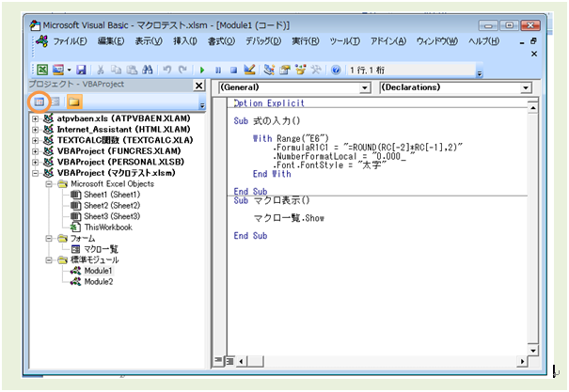This screenshot has height=392, width=569.
Task: Open the 挿入(I) menu
Action: [x=184, y=41]
